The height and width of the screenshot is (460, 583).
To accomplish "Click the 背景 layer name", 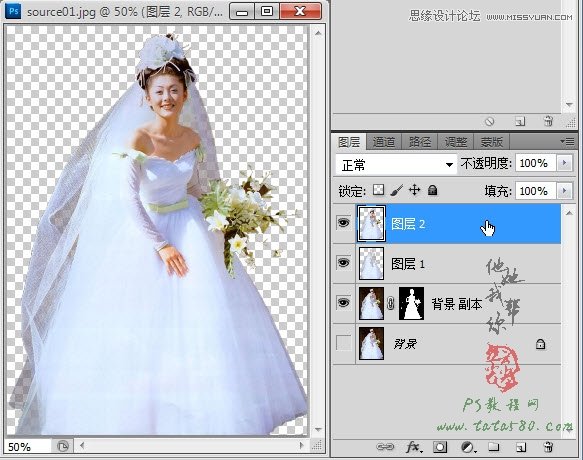I will 405,344.
